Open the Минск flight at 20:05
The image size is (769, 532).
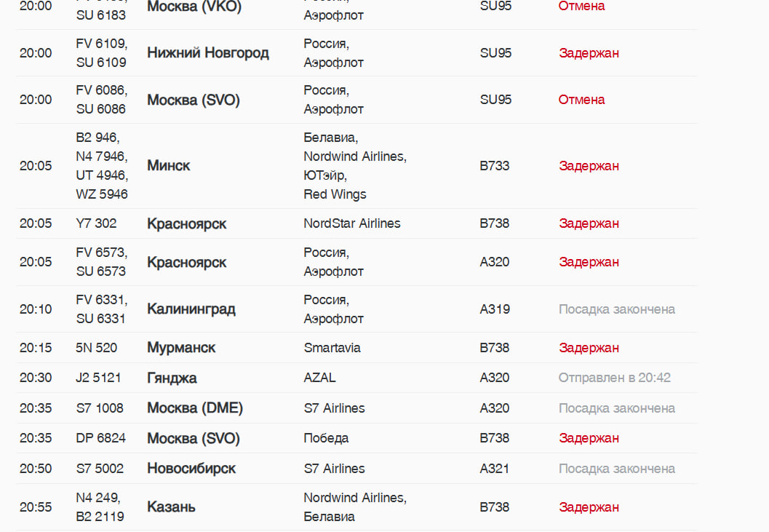pos(169,166)
